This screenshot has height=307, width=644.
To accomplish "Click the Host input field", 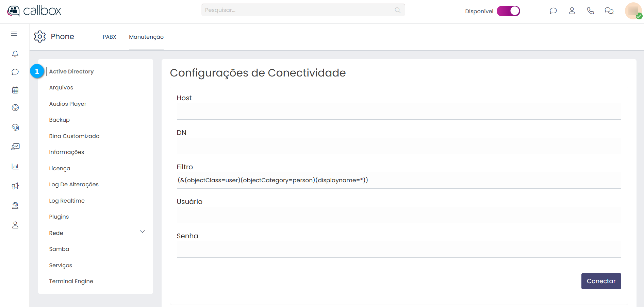I will pyautogui.click(x=398, y=112).
